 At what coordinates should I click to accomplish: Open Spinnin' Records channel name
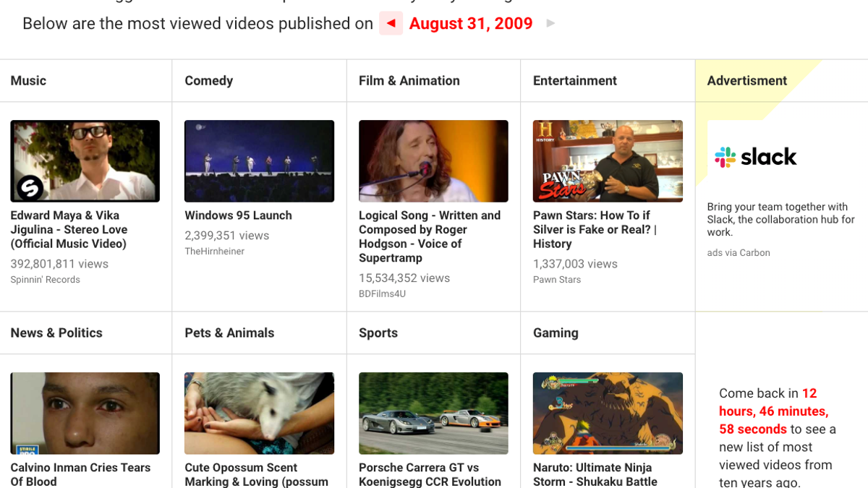tap(45, 280)
